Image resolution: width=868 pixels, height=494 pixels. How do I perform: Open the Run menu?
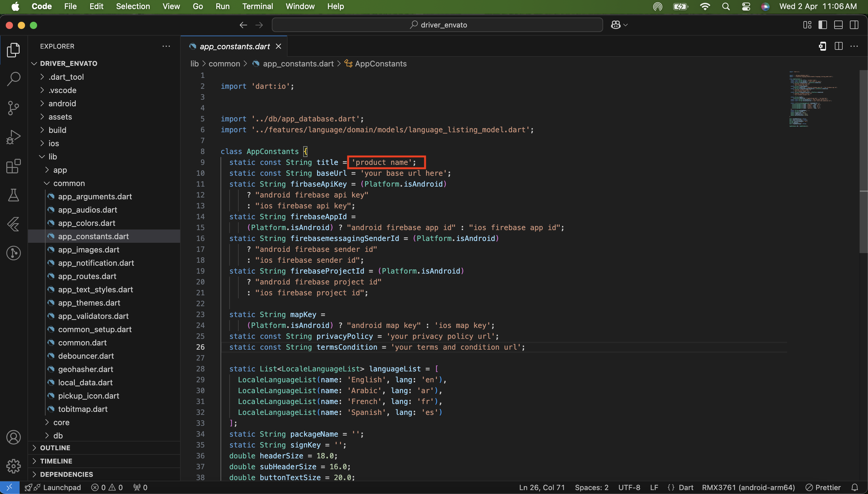pos(222,6)
